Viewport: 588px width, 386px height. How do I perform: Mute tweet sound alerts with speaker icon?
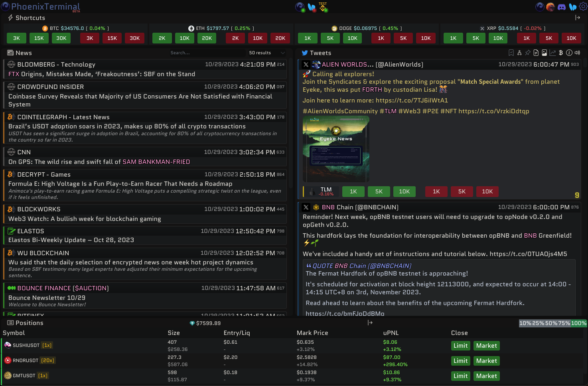577,53
